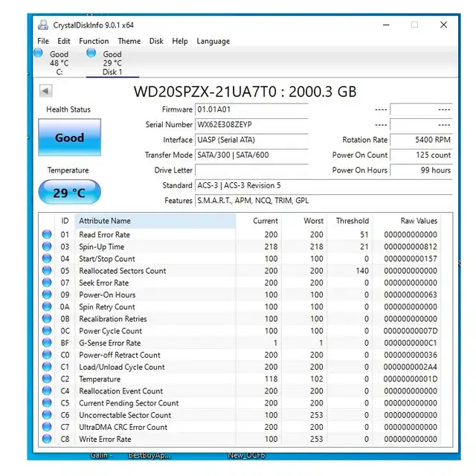Click the status orb for Current Pending Sector Count
This screenshot has width=476, height=476.
point(47,403)
